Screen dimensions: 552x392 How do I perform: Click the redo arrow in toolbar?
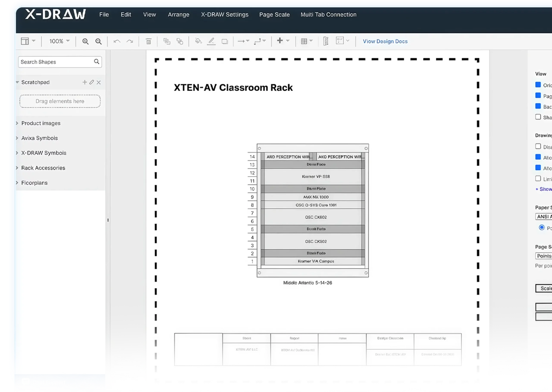click(x=130, y=41)
